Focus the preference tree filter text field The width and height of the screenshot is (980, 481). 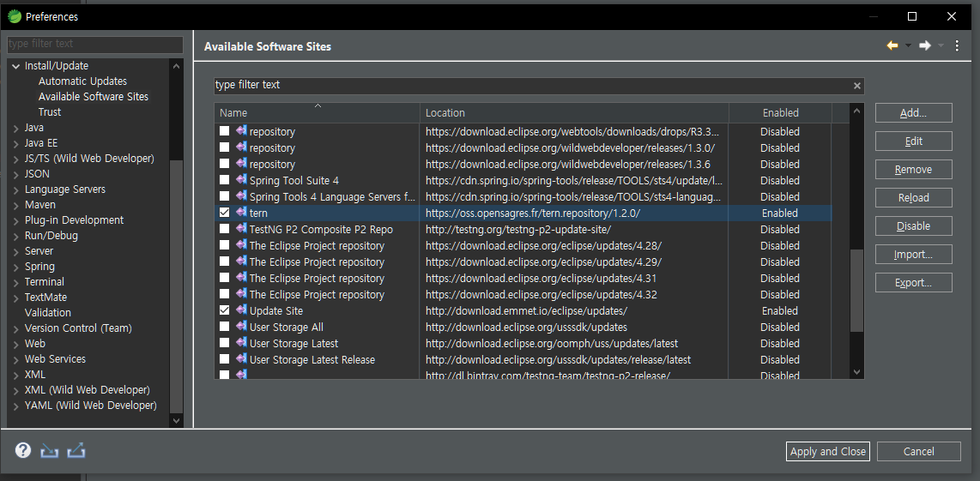point(95,44)
